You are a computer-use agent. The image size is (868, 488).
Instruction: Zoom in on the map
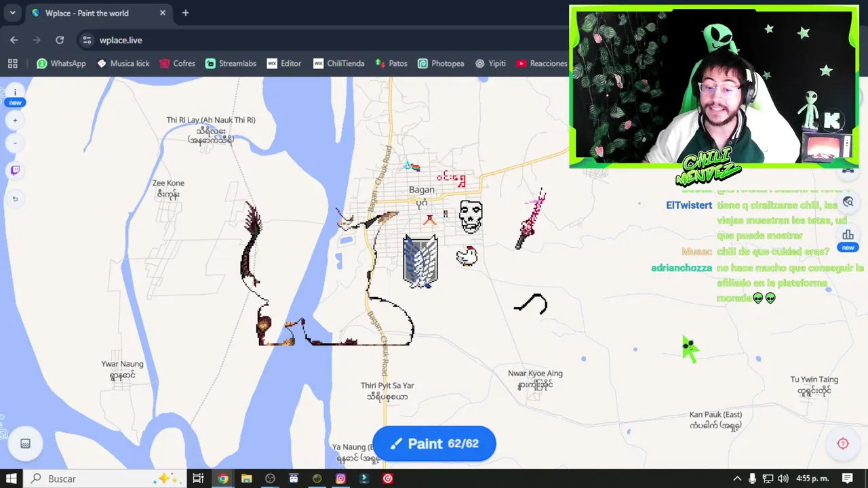[15, 121]
